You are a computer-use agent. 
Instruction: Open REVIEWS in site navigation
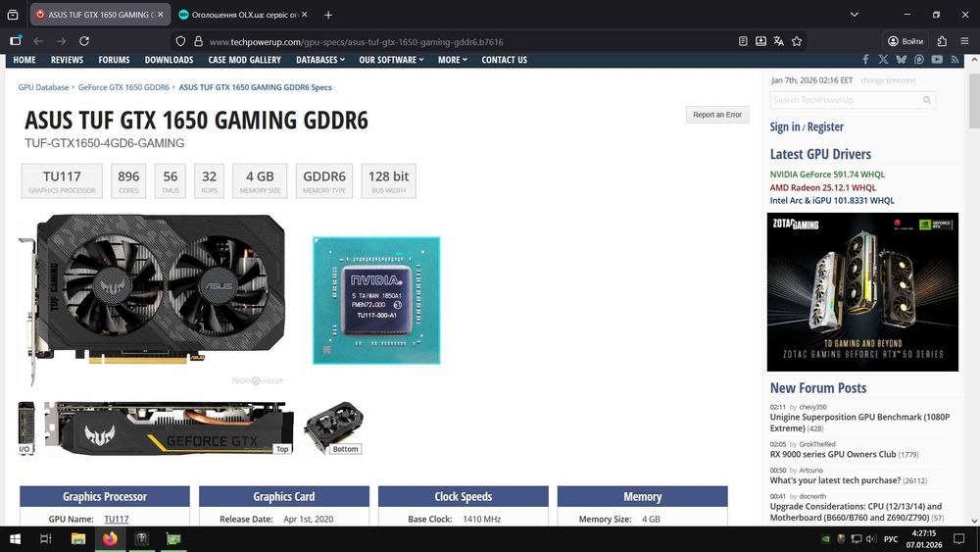(x=67, y=60)
